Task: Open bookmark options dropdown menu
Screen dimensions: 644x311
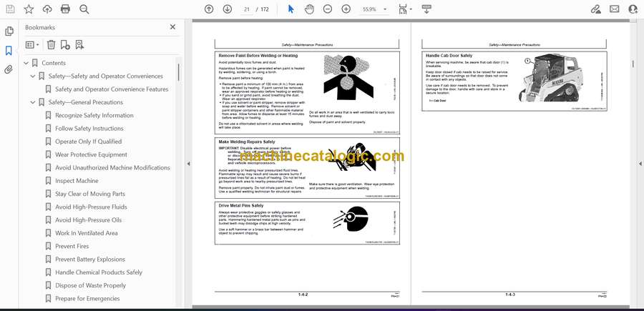Action: (32, 45)
